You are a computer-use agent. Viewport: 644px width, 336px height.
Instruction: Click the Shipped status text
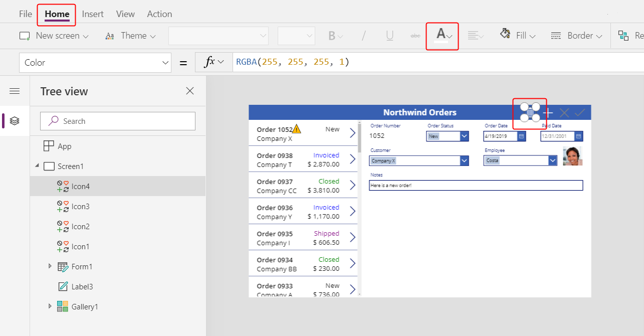327,233
